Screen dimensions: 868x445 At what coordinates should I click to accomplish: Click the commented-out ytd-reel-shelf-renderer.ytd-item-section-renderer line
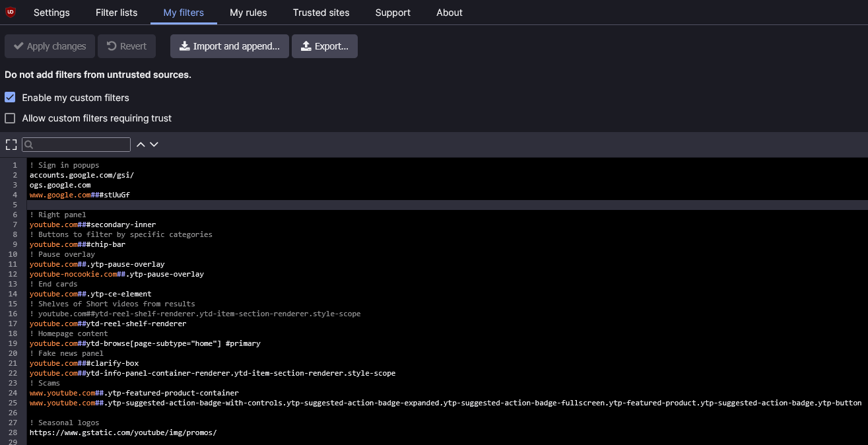[x=195, y=314]
